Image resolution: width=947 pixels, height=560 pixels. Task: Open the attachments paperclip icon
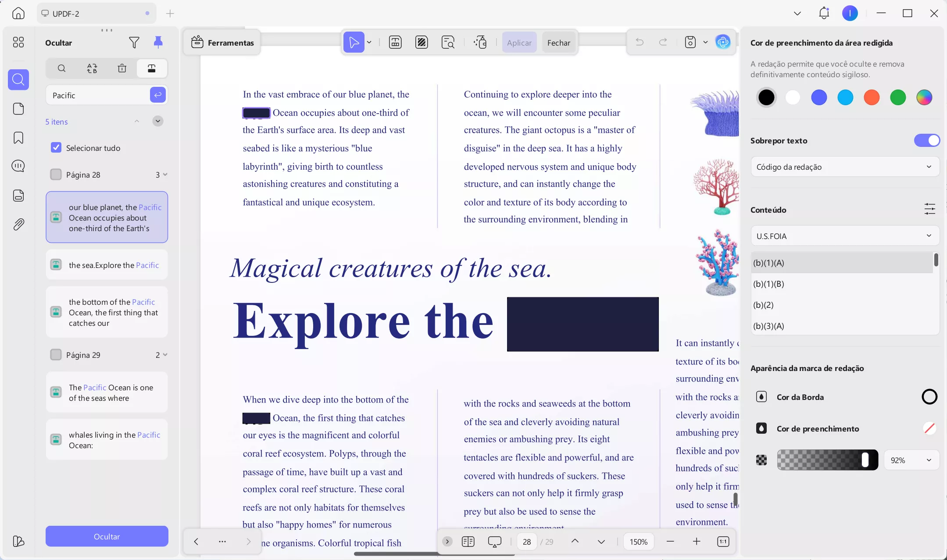(x=18, y=225)
